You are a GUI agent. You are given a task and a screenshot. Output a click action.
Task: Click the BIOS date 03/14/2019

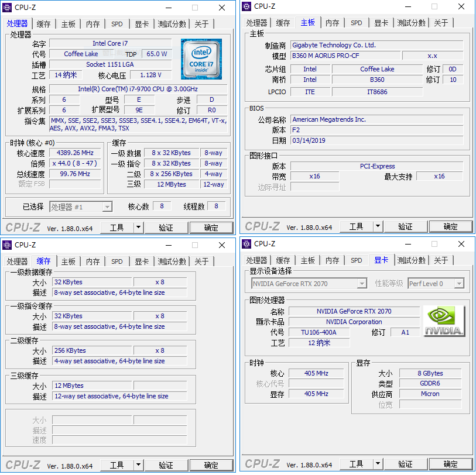pyautogui.click(x=376, y=140)
